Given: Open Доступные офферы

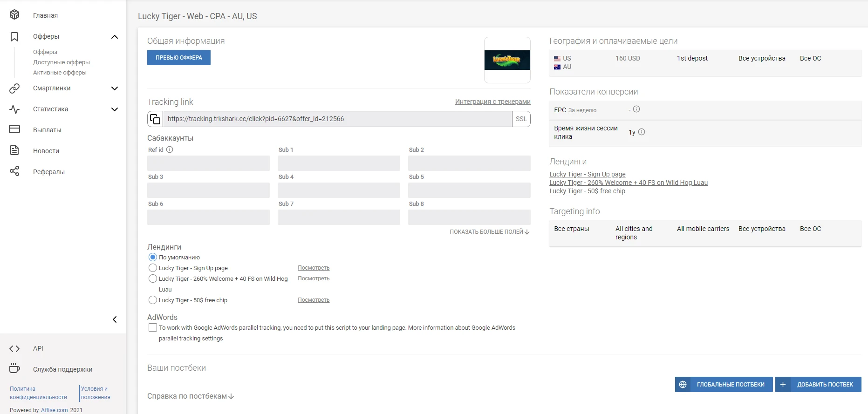Looking at the screenshot, I should click(x=62, y=62).
